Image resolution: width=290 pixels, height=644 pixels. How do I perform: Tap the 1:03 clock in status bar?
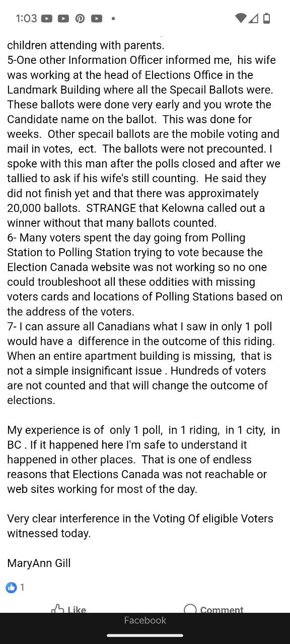[x=26, y=19]
